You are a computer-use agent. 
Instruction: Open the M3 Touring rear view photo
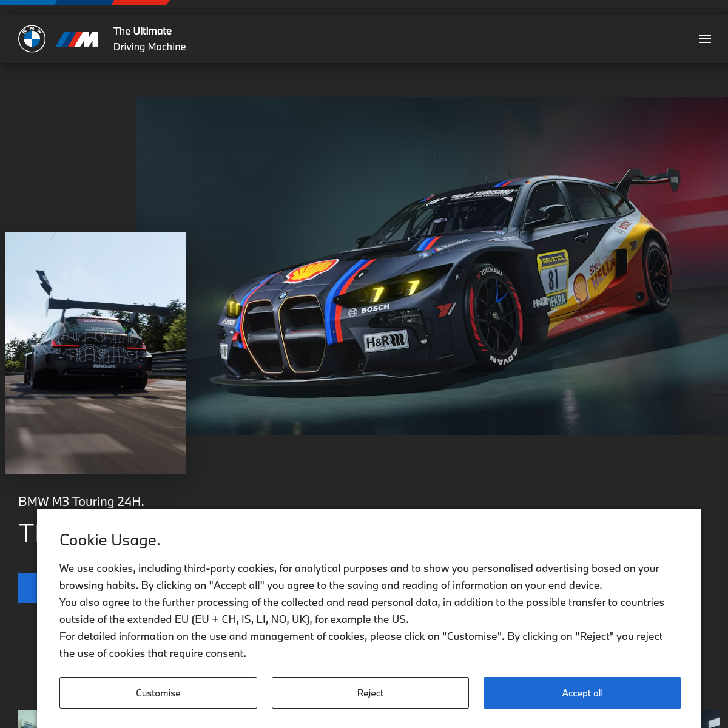coord(95,352)
